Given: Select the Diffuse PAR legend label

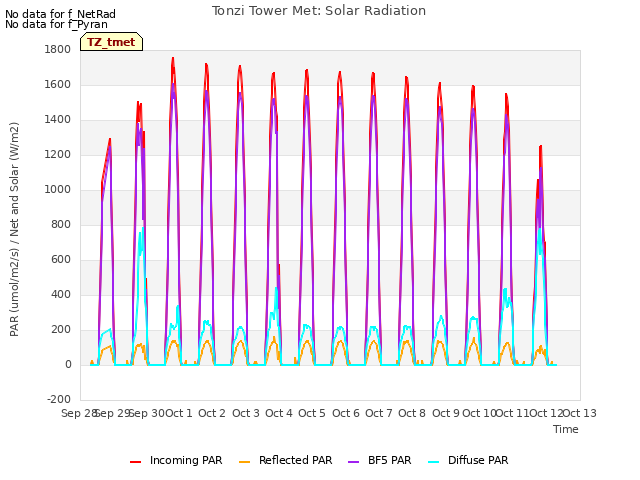Looking at the screenshot, I should click(x=478, y=460).
